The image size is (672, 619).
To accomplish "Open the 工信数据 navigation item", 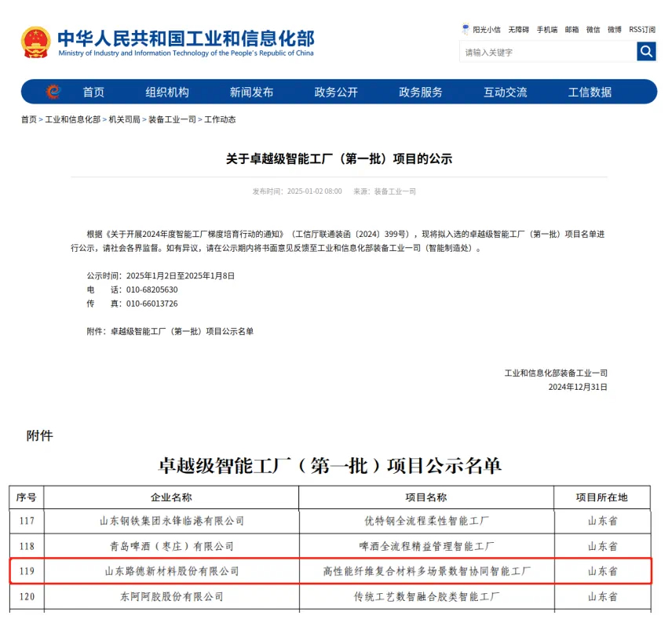I will (590, 92).
